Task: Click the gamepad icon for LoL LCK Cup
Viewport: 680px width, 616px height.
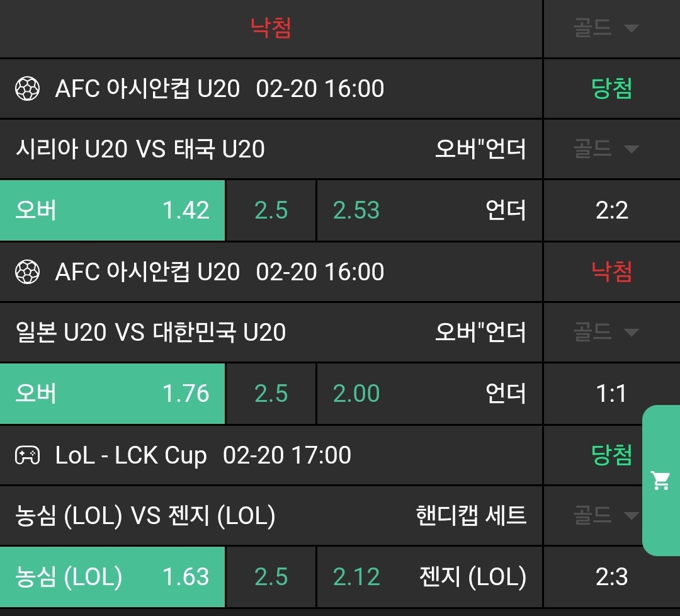Action: [27, 455]
